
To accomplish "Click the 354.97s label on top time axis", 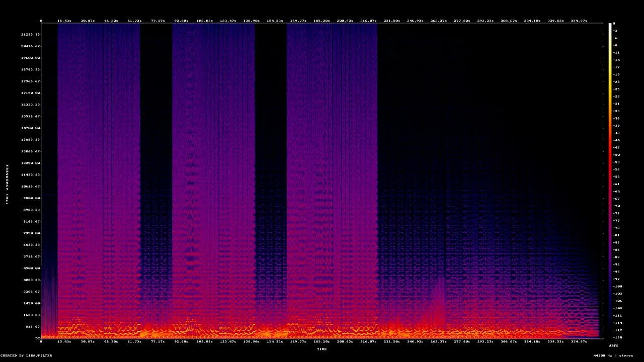I will click(x=579, y=21).
